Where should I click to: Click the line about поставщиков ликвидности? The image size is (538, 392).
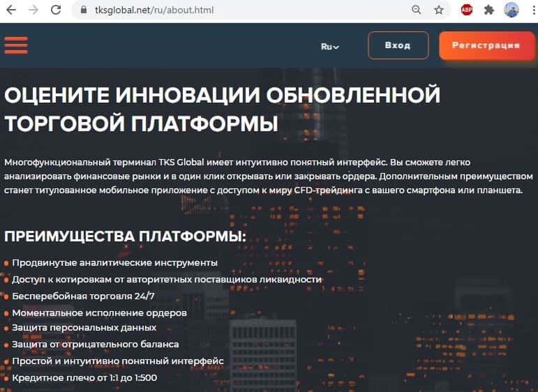pos(167,280)
